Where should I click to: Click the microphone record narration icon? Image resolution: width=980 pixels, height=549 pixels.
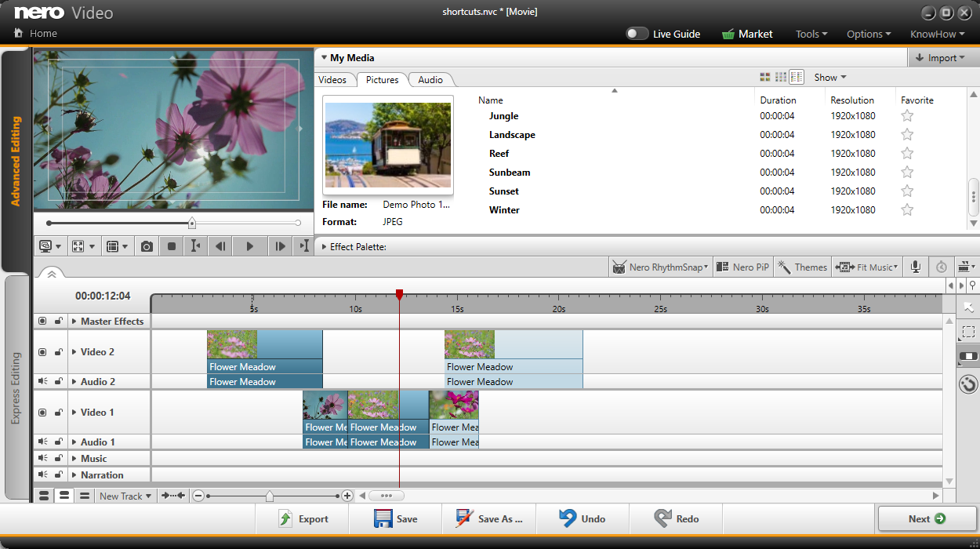pos(915,267)
